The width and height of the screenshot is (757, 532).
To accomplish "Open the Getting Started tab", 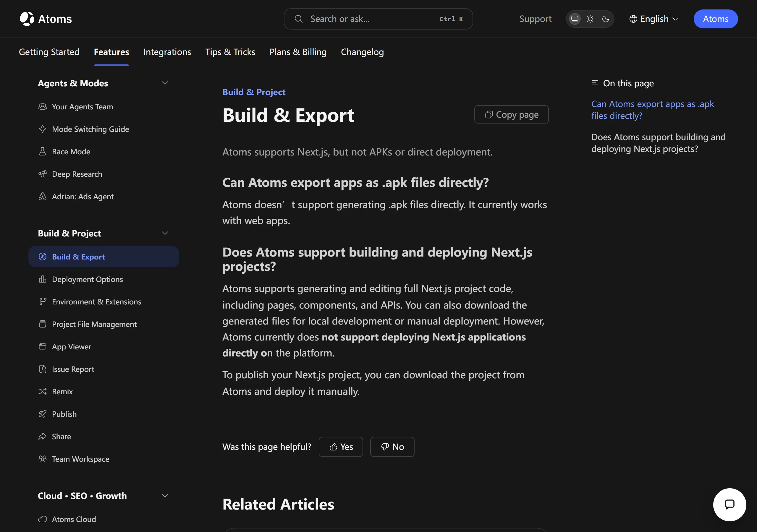I will [49, 52].
